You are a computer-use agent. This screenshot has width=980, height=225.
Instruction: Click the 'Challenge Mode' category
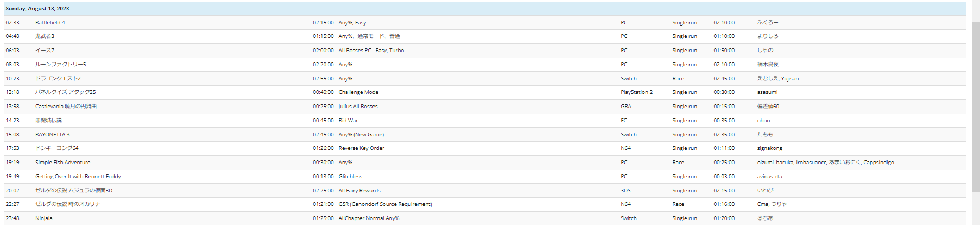click(x=358, y=92)
